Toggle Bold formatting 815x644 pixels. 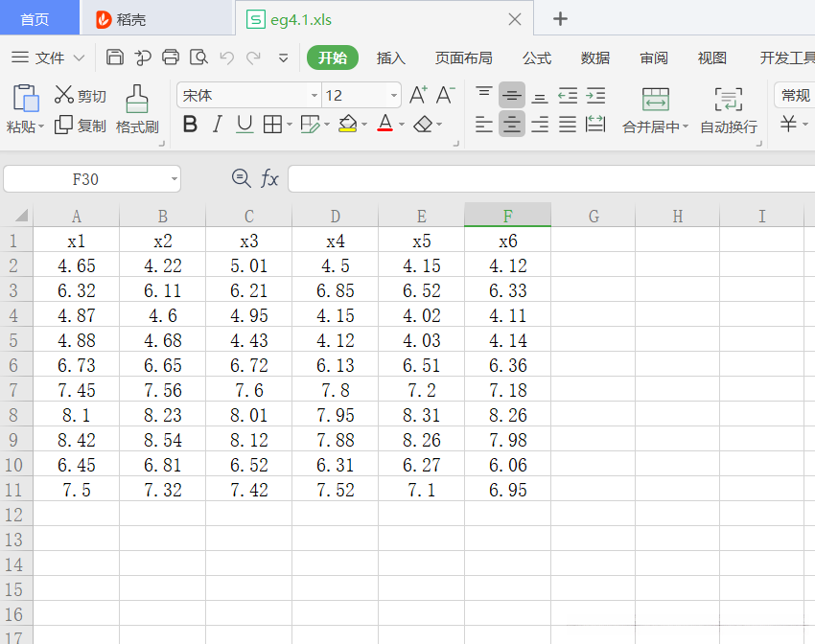[x=190, y=125]
